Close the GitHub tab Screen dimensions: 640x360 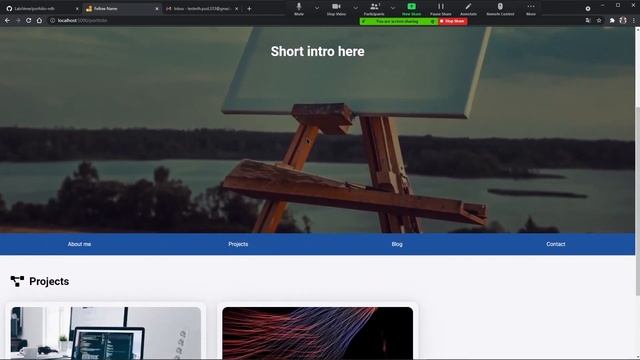77,9
